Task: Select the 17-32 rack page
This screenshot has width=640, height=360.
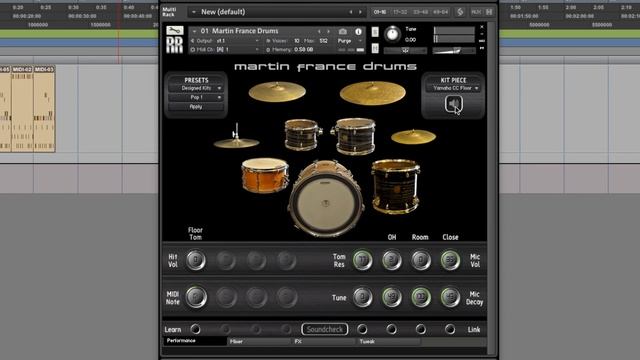Action: (x=400, y=12)
